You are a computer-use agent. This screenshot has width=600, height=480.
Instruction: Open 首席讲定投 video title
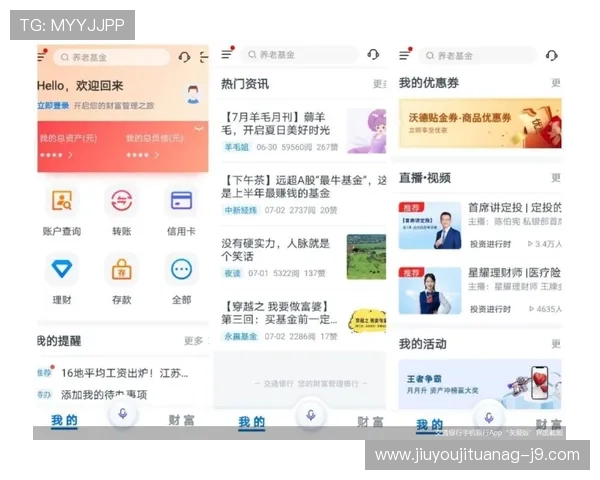[x=515, y=208]
